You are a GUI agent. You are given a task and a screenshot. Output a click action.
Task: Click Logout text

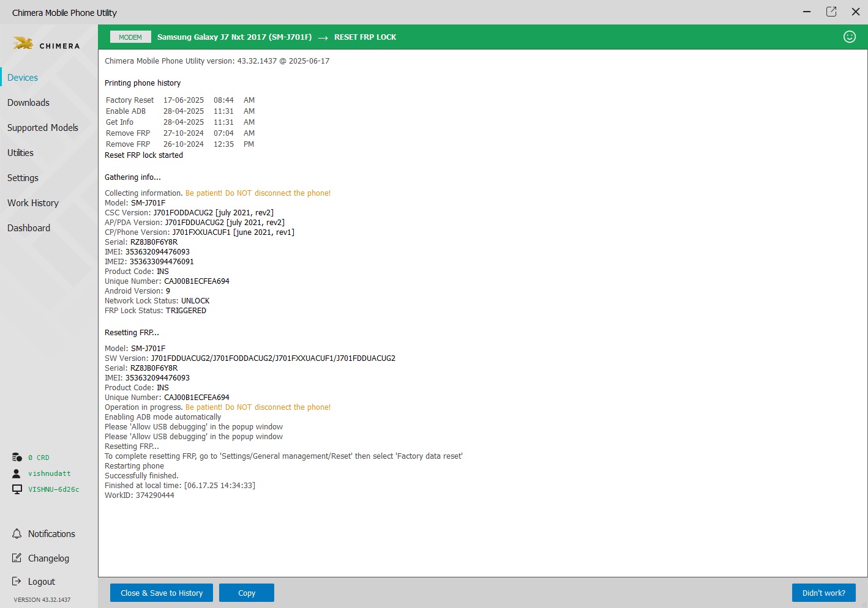[x=42, y=582]
